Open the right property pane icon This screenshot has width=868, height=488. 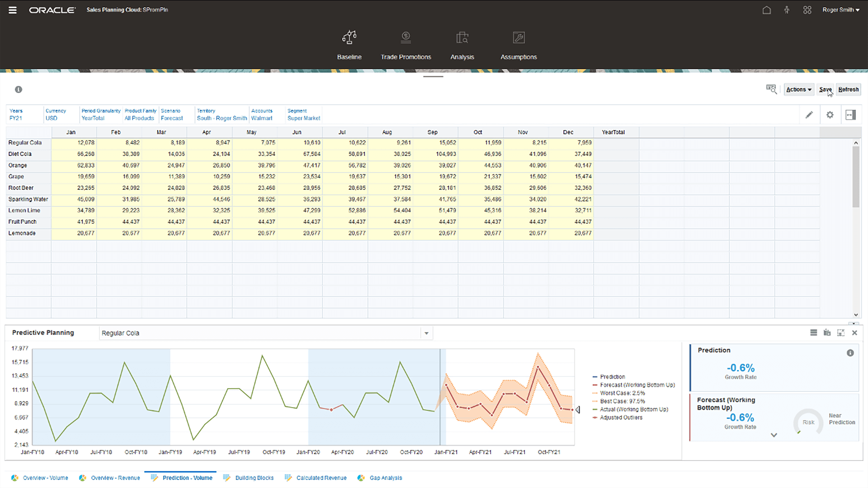pos(851,114)
